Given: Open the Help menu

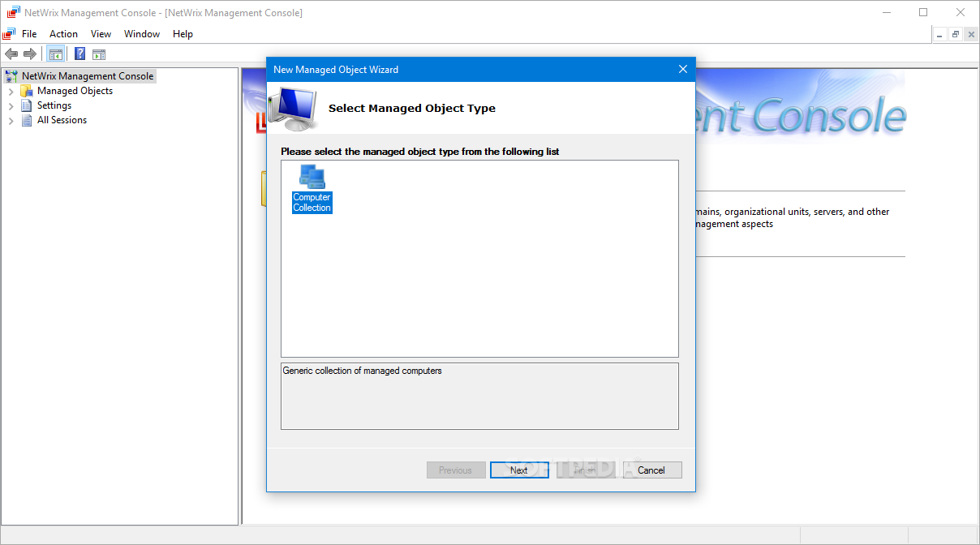Looking at the screenshot, I should pyautogui.click(x=183, y=34).
